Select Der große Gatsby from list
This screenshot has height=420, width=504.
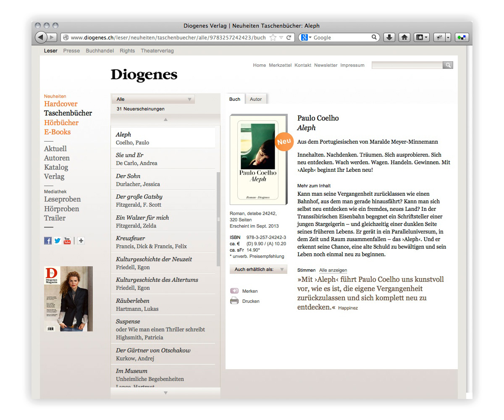point(139,200)
